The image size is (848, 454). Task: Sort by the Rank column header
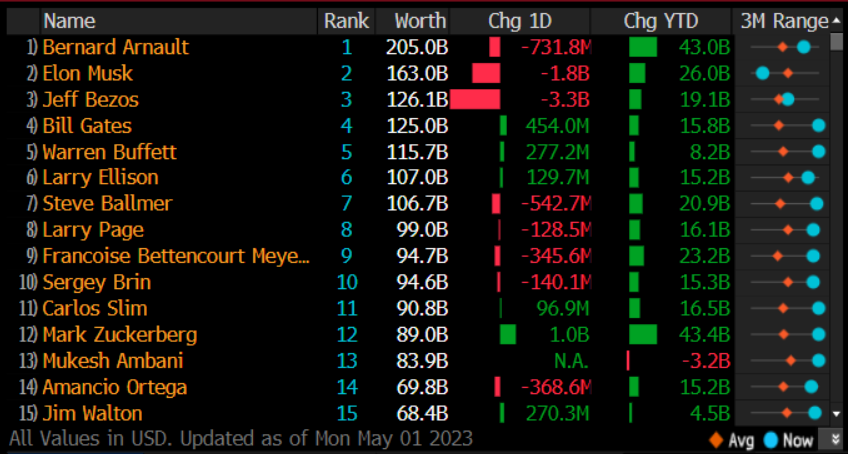point(346,21)
